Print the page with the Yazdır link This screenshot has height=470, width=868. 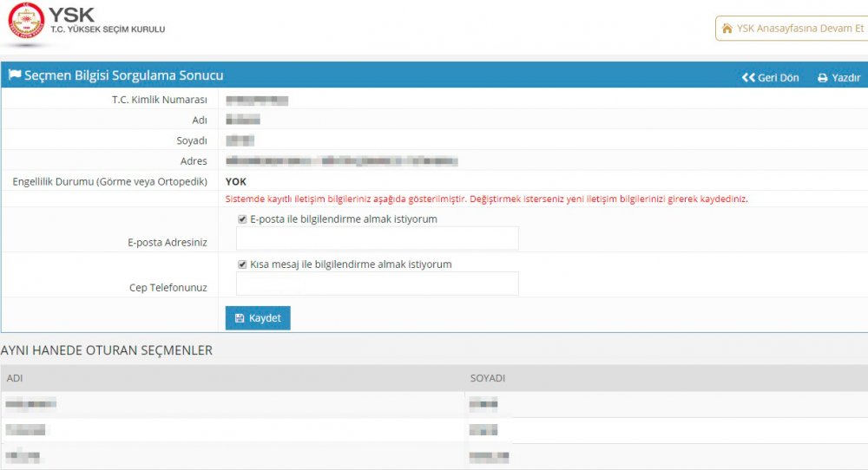point(845,78)
